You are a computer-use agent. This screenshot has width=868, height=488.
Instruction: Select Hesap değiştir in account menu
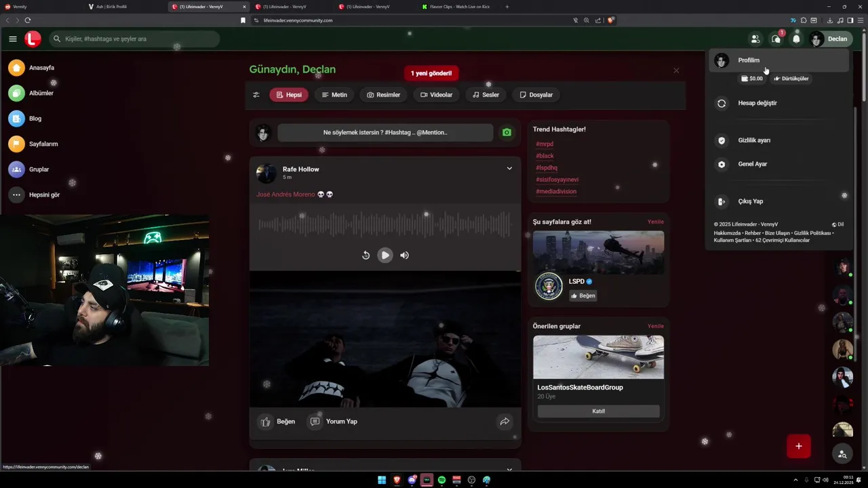[778, 103]
